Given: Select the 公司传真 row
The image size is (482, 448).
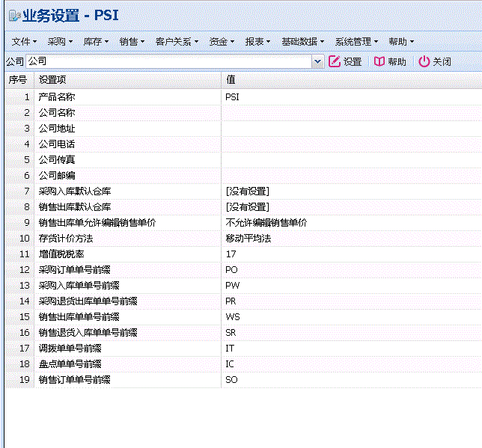Looking at the screenshot, I should pyautogui.click(x=243, y=160).
